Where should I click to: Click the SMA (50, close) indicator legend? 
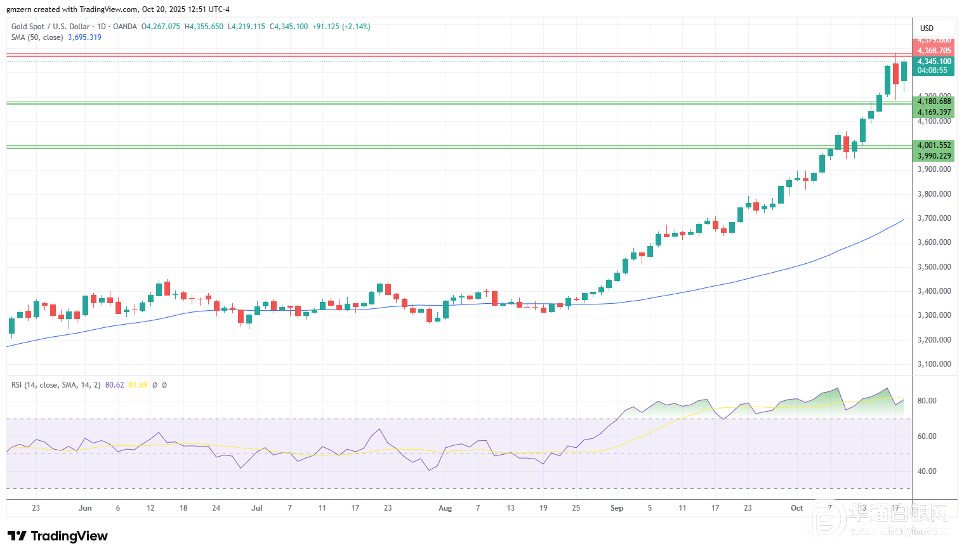pos(38,36)
